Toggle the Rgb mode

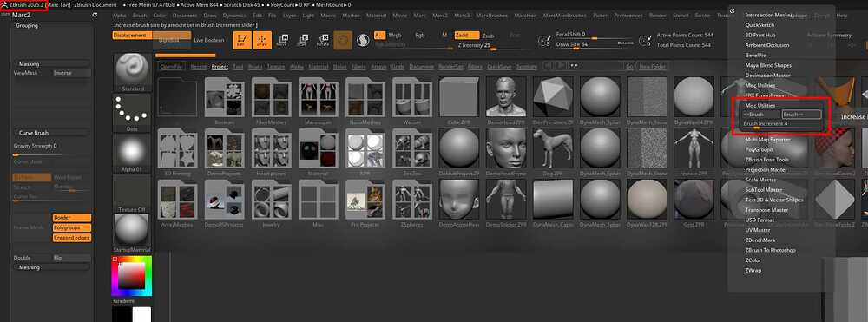[420, 35]
